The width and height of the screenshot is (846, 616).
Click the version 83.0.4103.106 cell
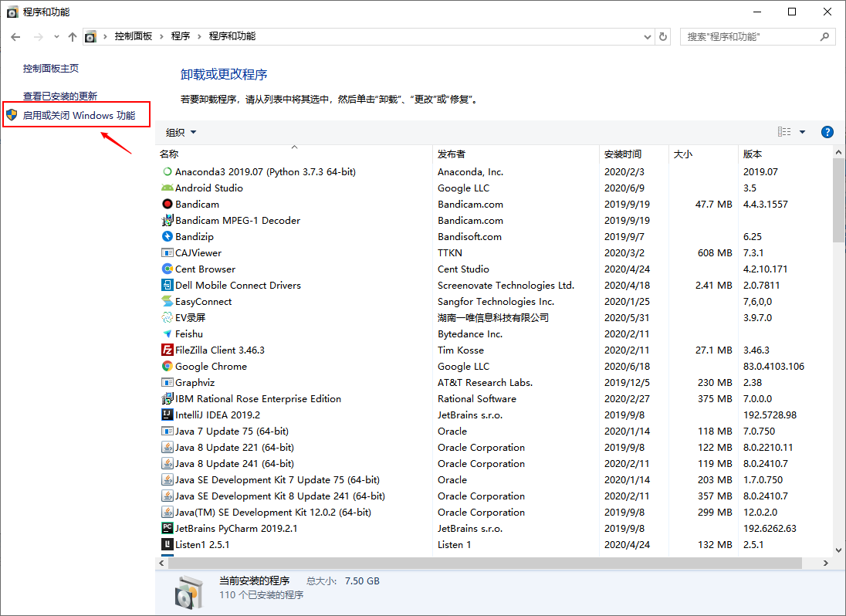(x=773, y=366)
